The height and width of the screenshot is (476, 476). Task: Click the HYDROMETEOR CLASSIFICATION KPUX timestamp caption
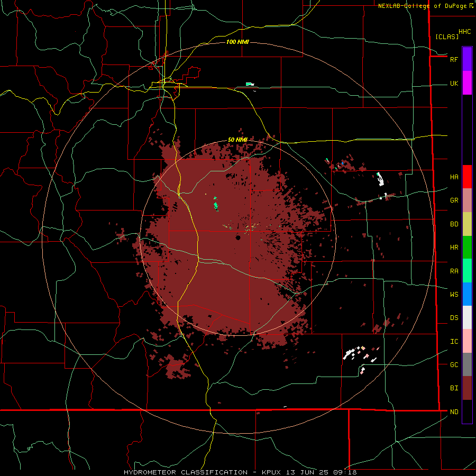[240, 472]
